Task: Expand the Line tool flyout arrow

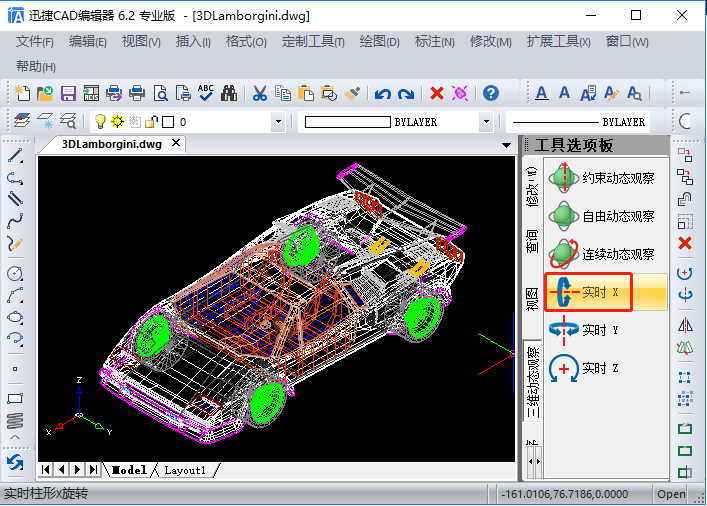Action: pos(21,161)
